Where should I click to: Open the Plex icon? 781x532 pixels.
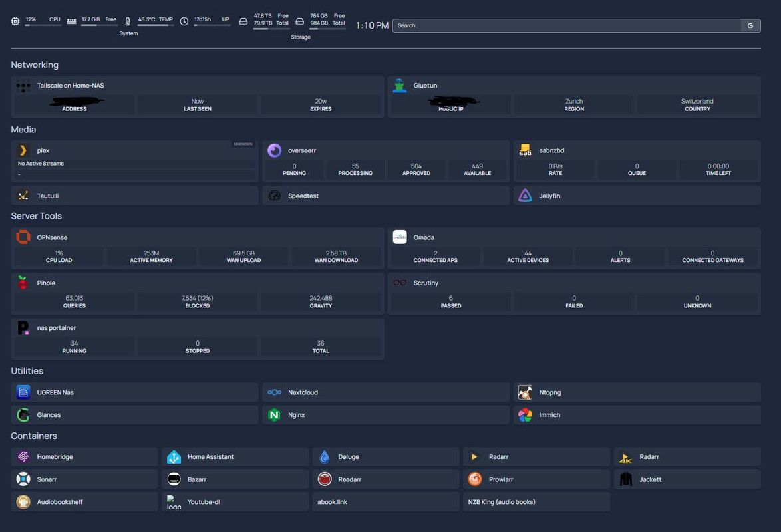(x=23, y=150)
